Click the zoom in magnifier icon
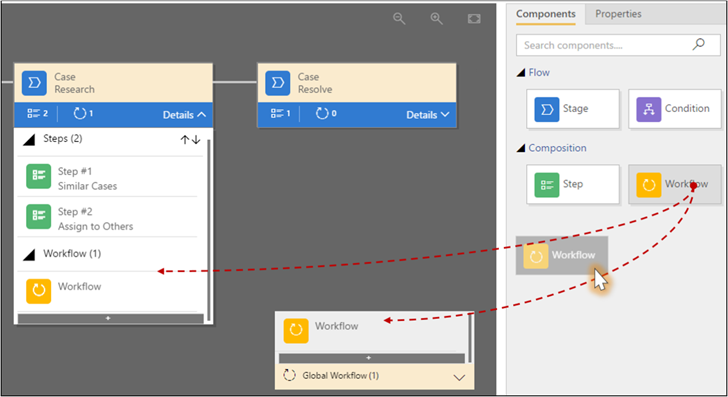728x397 pixels. (436, 19)
